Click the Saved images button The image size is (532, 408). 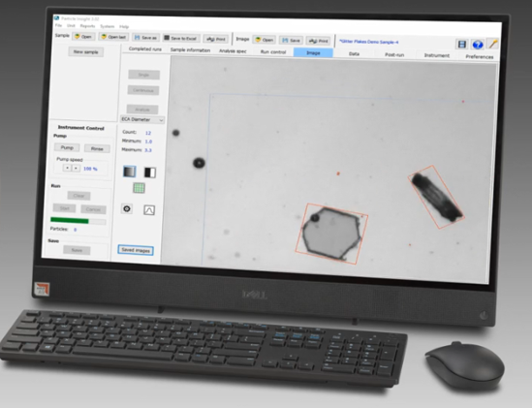point(136,250)
